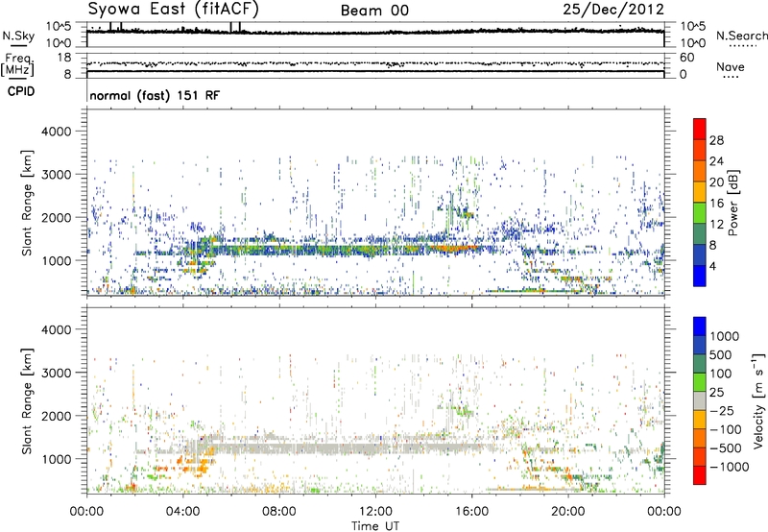Select the '12' power colorbar label
This screenshot has width=768, height=532.
click(x=716, y=225)
